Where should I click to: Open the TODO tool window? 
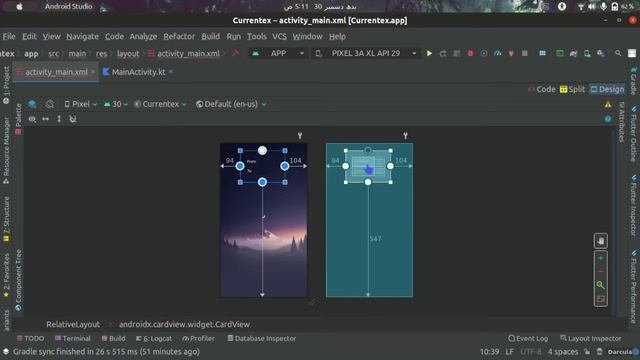(x=30, y=338)
